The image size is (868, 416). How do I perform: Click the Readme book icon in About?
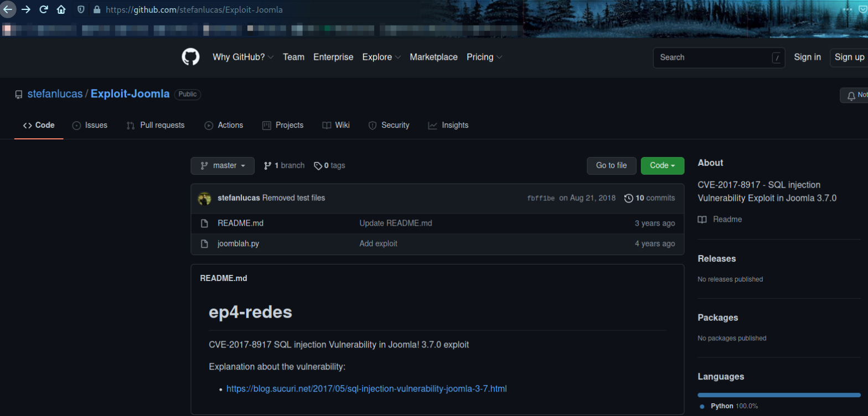click(702, 220)
